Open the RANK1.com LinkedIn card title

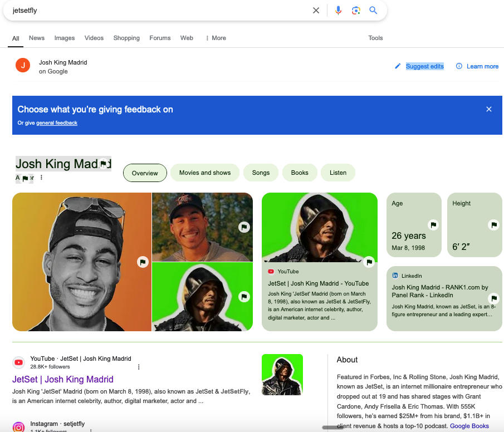[440, 291]
